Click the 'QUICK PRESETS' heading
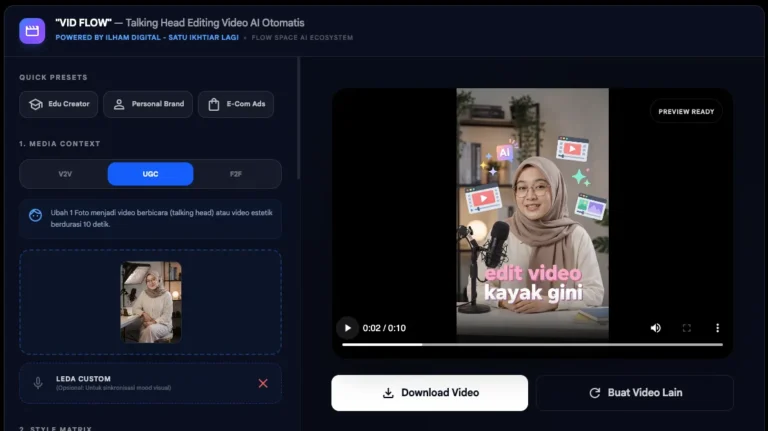This screenshot has height=431, width=768. [x=53, y=77]
